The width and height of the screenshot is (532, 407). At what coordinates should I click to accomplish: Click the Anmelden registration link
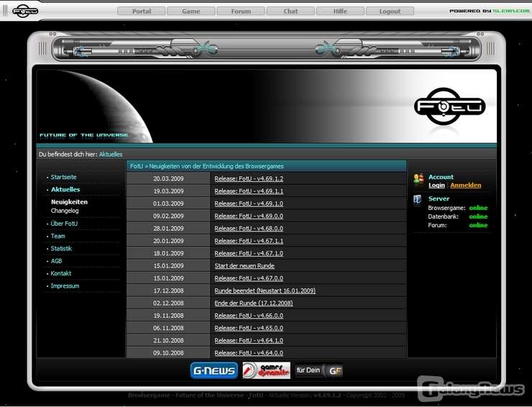pos(465,186)
